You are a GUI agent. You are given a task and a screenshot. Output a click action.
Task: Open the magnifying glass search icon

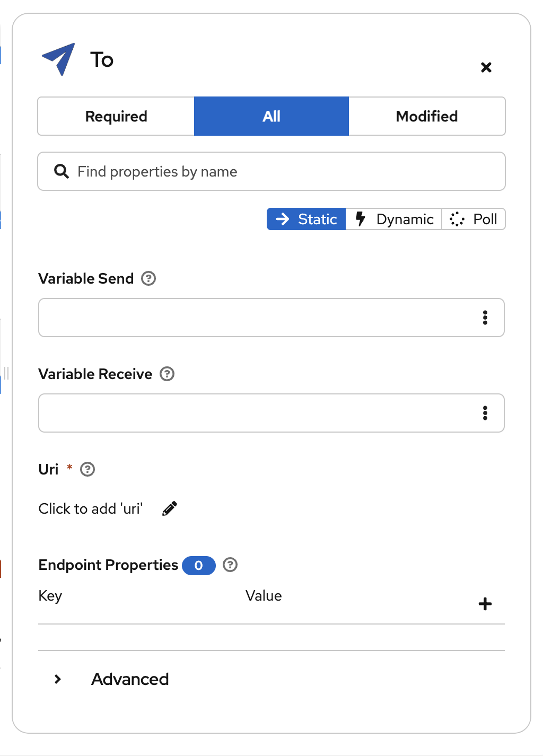[61, 171]
